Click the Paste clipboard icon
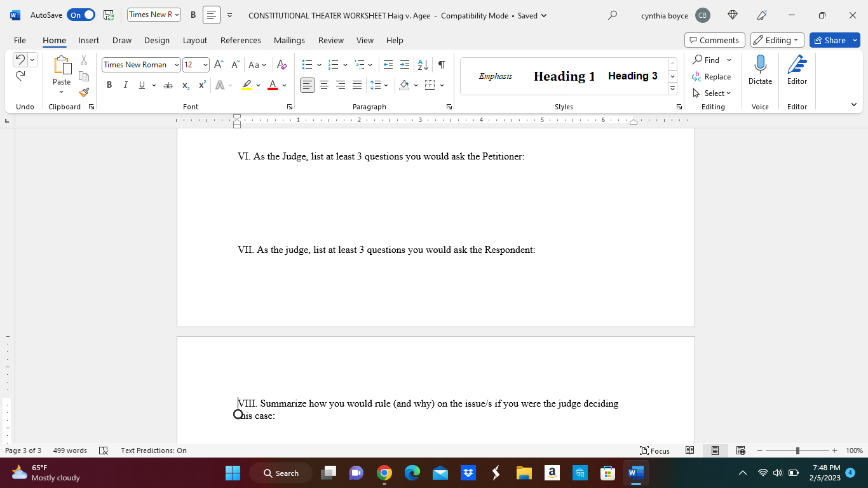Viewport: 868px width, 488px height. tap(62, 65)
